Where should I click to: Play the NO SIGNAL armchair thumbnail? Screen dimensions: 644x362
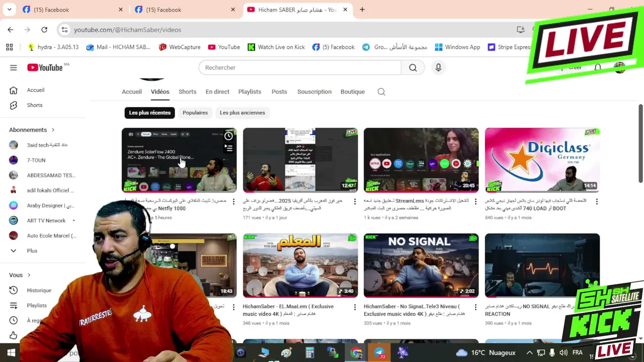pos(421,265)
